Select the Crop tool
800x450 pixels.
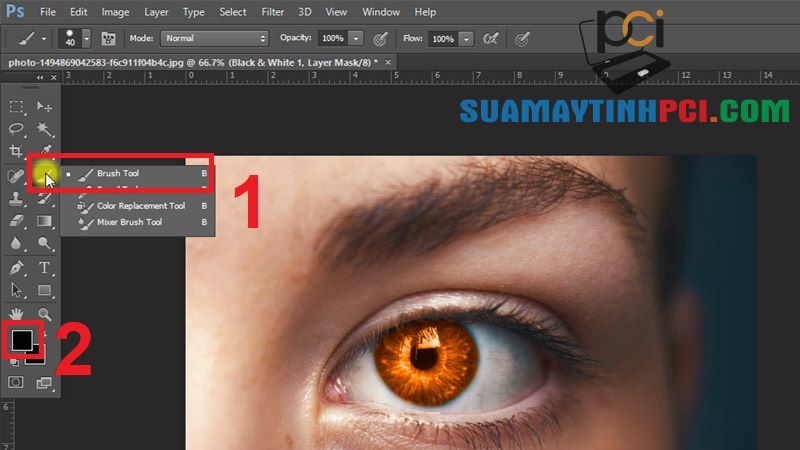tap(16, 151)
